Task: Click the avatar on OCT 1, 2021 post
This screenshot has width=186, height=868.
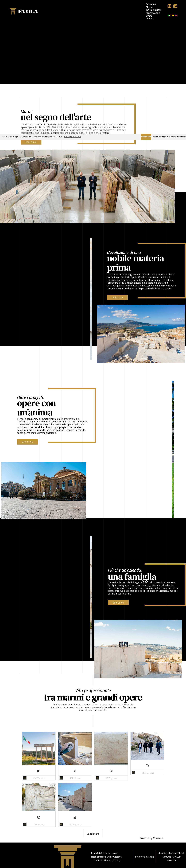Action: [25, 778]
